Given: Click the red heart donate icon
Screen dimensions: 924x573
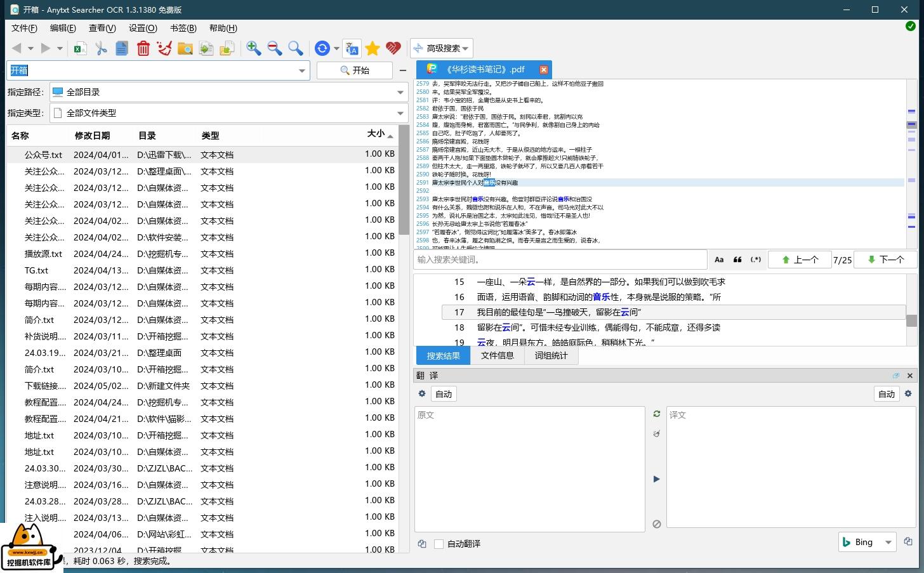Looking at the screenshot, I should (393, 48).
